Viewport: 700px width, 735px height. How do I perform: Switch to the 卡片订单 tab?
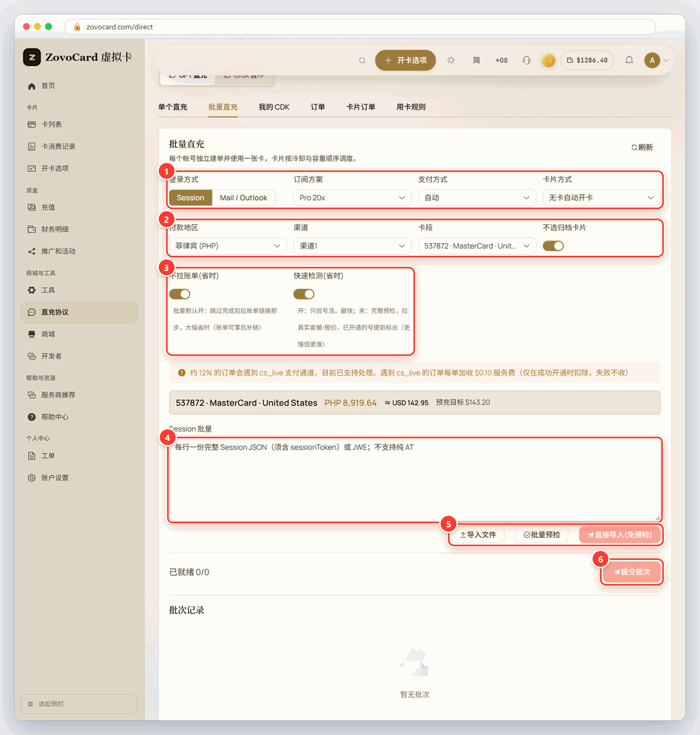[x=361, y=107]
